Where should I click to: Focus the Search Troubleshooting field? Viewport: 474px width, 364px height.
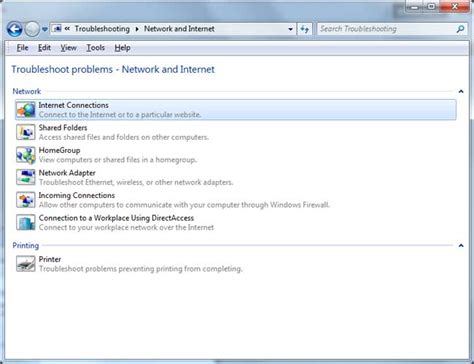coord(387,29)
